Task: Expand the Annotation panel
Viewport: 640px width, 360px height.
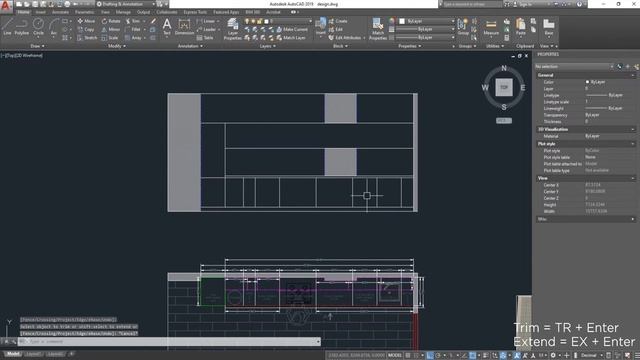Action: 190,46
